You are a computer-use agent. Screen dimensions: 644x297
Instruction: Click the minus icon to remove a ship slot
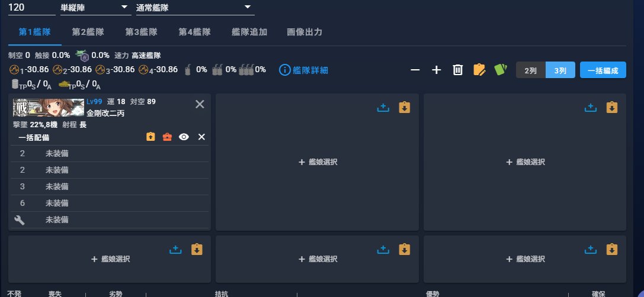click(415, 70)
